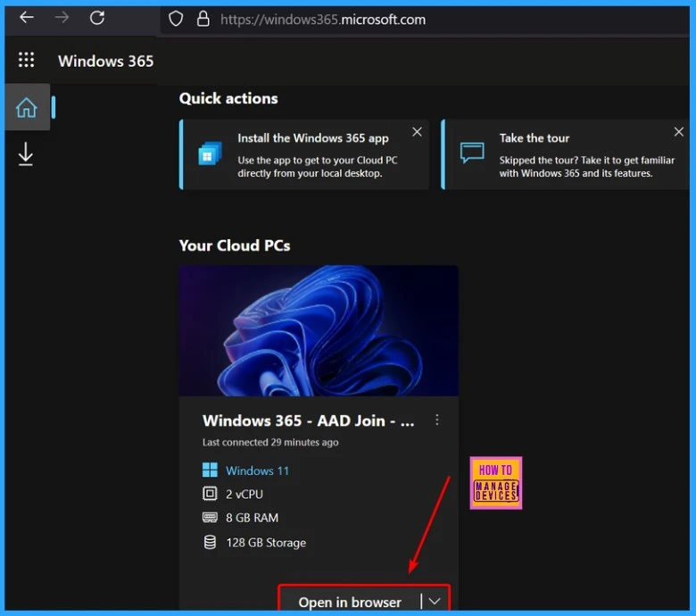Screen dimensions: 696x616
Task: Click the browser forward arrow
Action: click(x=62, y=18)
